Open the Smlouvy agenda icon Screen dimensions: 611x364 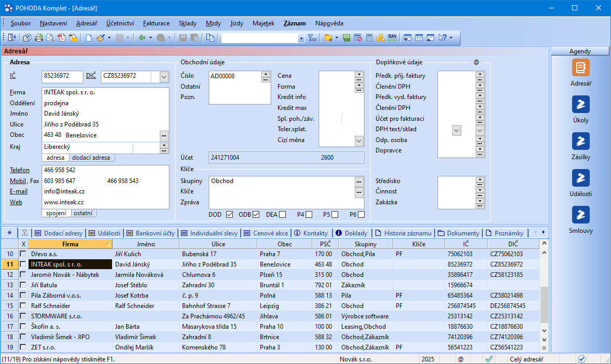point(580,215)
